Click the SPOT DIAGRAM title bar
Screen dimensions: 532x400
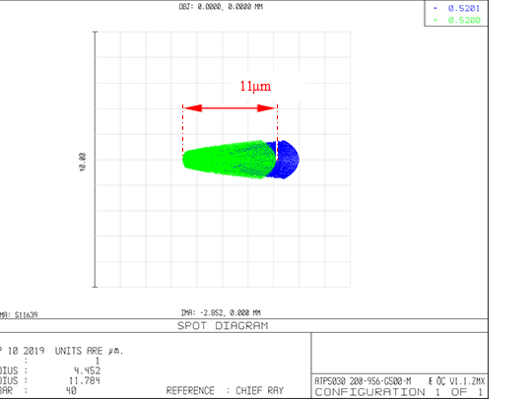point(223,326)
